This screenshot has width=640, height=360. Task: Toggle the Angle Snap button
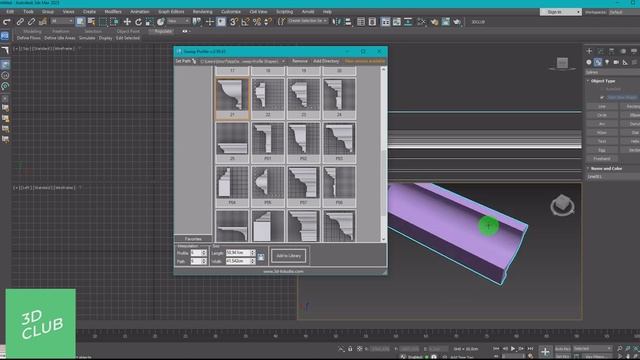pyautogui.click(x=245, y=22)
